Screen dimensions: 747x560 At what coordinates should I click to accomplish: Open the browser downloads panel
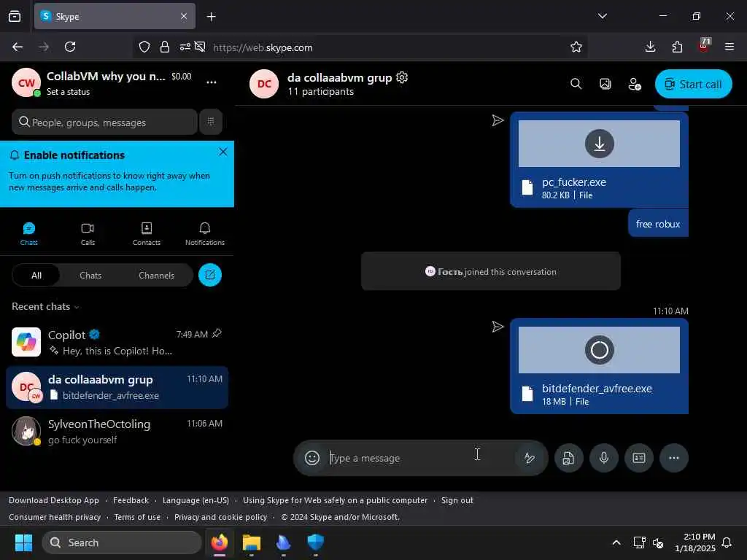point(650,47)
